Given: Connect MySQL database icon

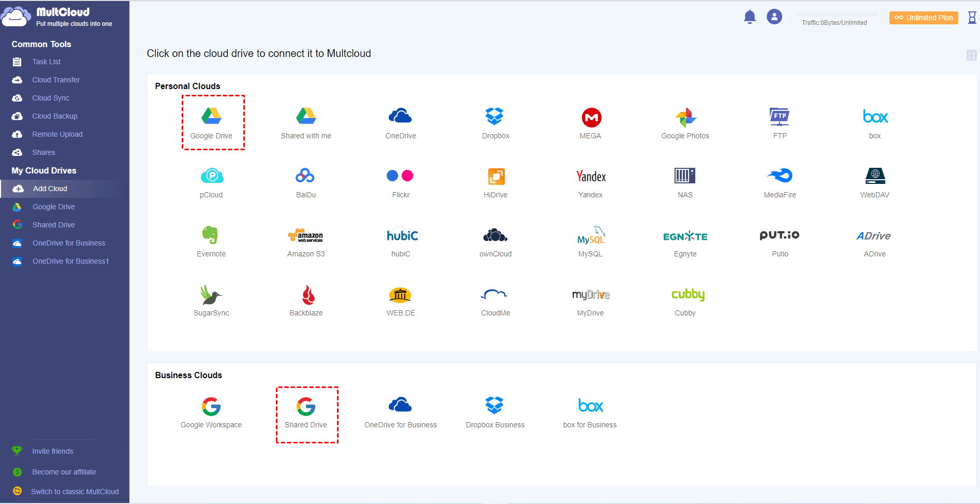Looking at the screenshot, I should [591, 235].
